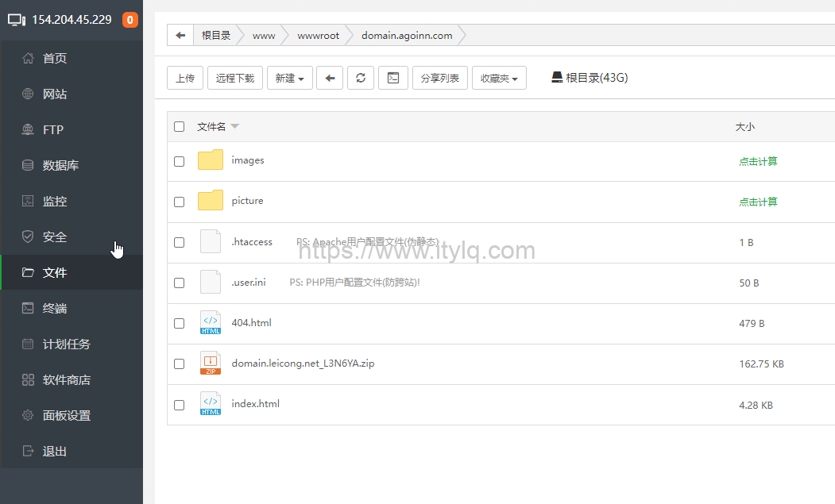Navigate to wwwroot in the breadcrumb path
835x504 pixels.
click(x=319, y=35)
